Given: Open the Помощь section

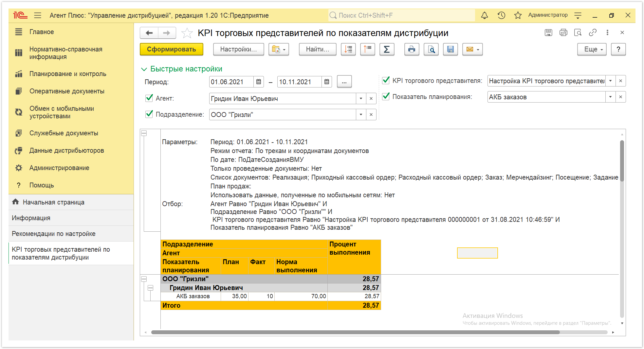Looking at the screenshot, I should coord(71,185).
